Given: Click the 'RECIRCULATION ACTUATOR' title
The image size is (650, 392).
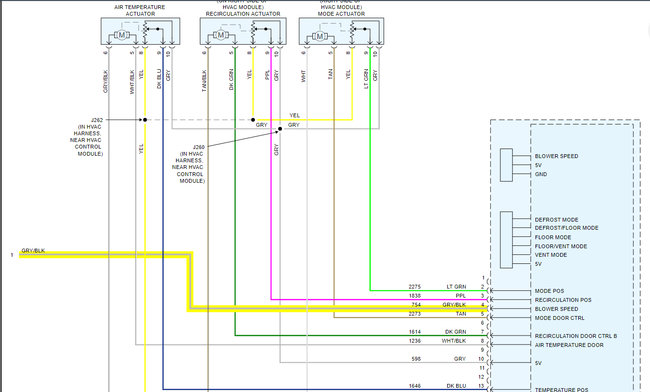Looking at the screenshot, I should click(243, 14).
